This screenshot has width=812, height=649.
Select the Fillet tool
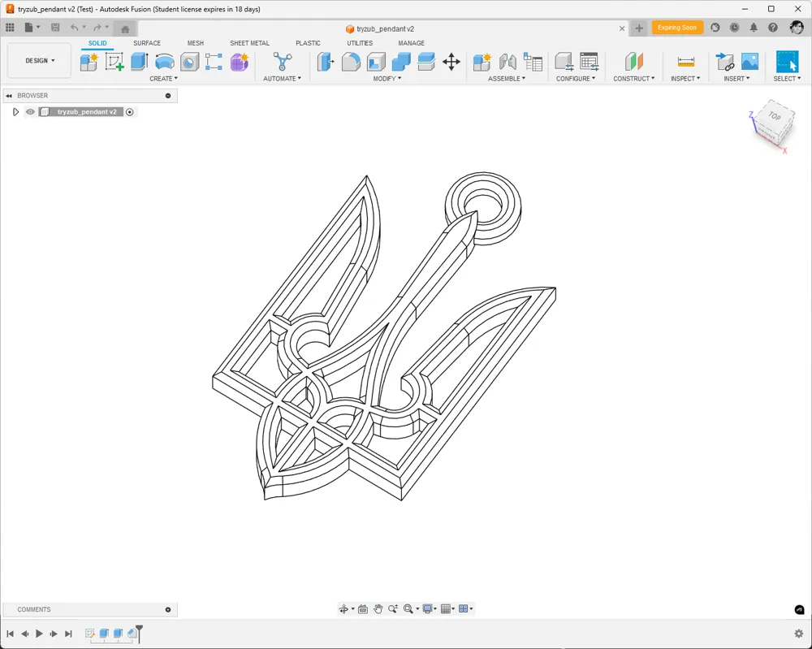click(x=351, y=62)
